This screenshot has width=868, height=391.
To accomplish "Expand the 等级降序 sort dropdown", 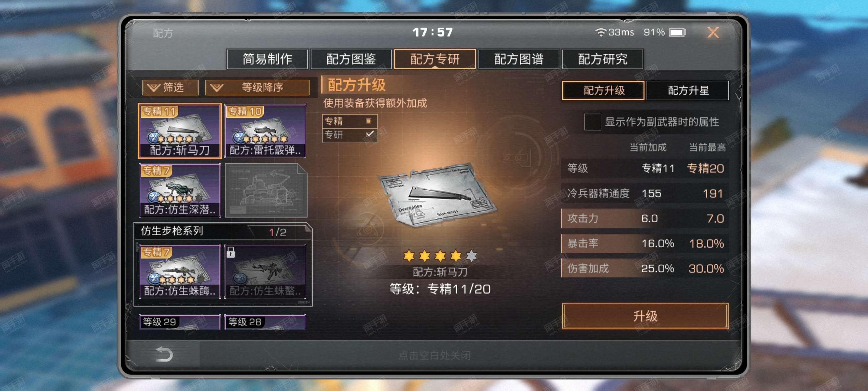I will click(257, 88).
